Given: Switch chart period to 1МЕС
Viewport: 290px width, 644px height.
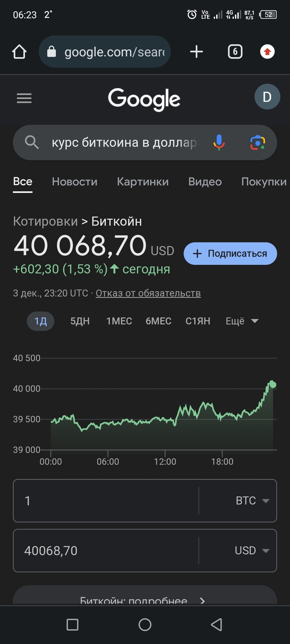Looking at the screenshot, I should pos(119,321).
